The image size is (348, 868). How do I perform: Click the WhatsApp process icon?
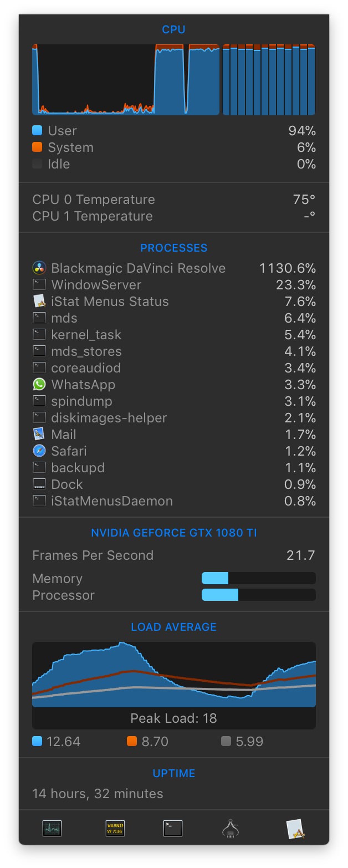pyautogui.click(x=39, y=385)
